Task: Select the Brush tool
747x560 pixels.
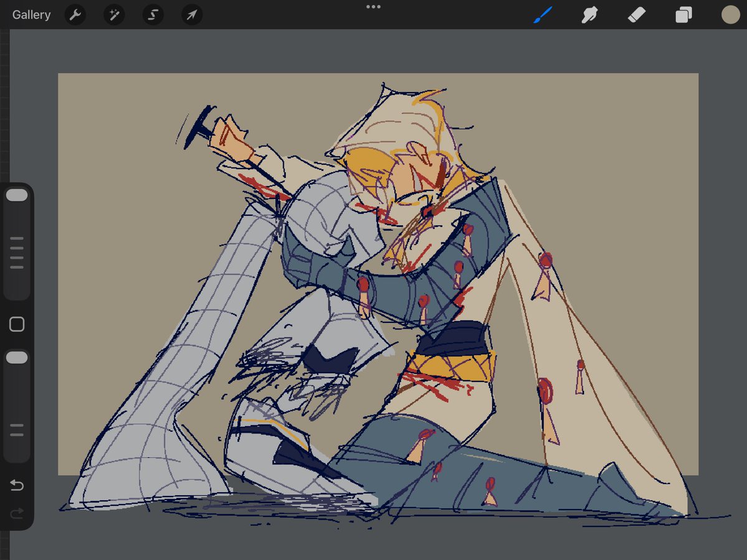Action: click(543, 15)
